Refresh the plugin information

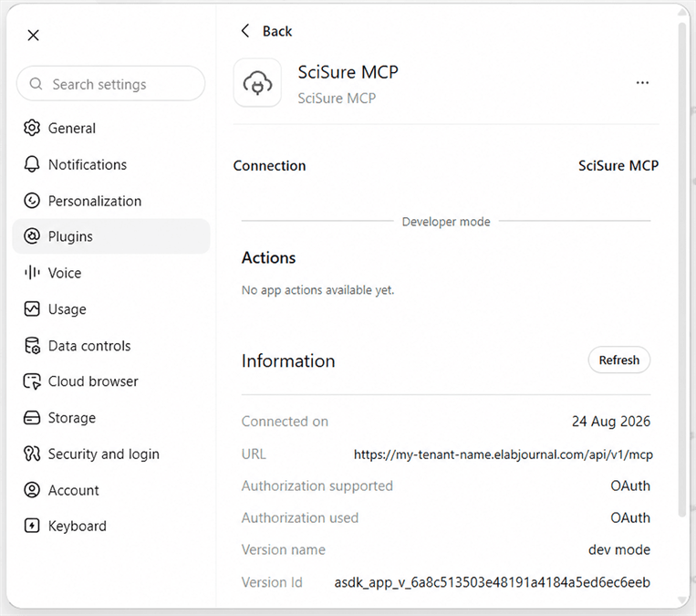coord(619,360)
